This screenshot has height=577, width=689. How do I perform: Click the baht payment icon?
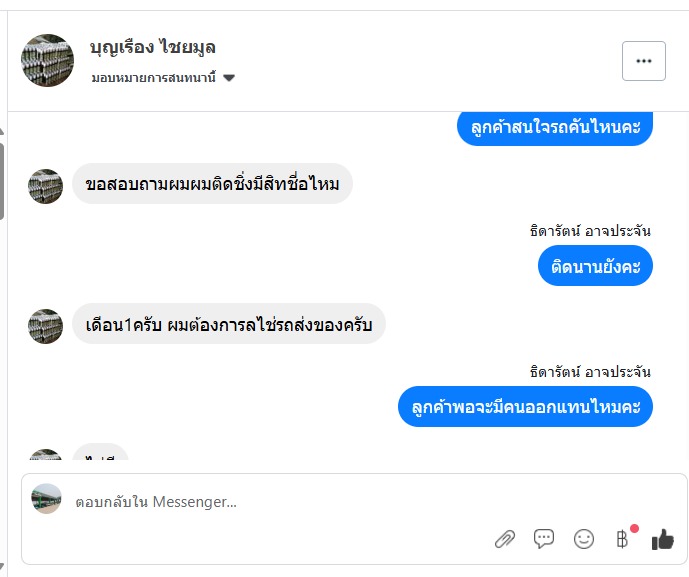[622, 540]
